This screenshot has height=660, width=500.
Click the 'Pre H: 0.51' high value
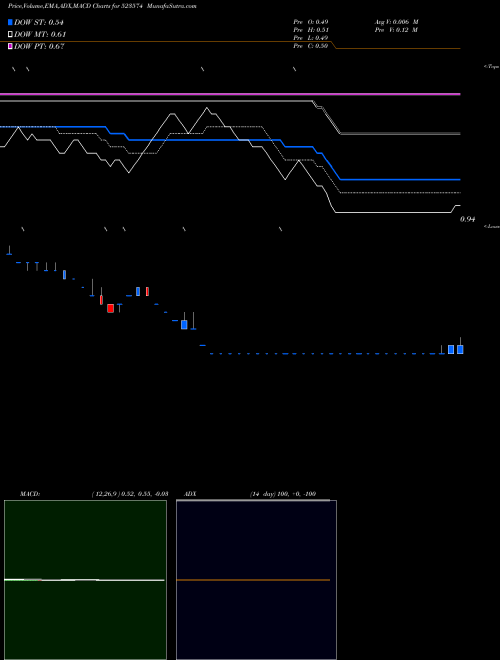[x=311, y=30]
